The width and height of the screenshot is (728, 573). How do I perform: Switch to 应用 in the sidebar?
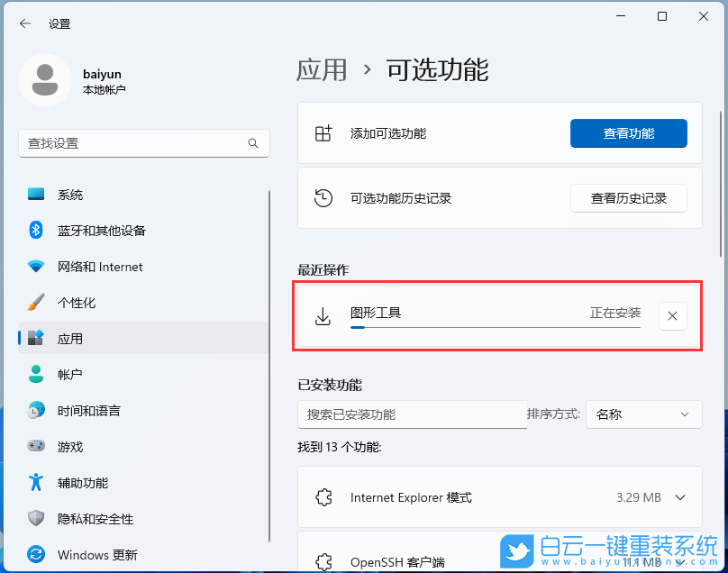(x=36, y=339)
